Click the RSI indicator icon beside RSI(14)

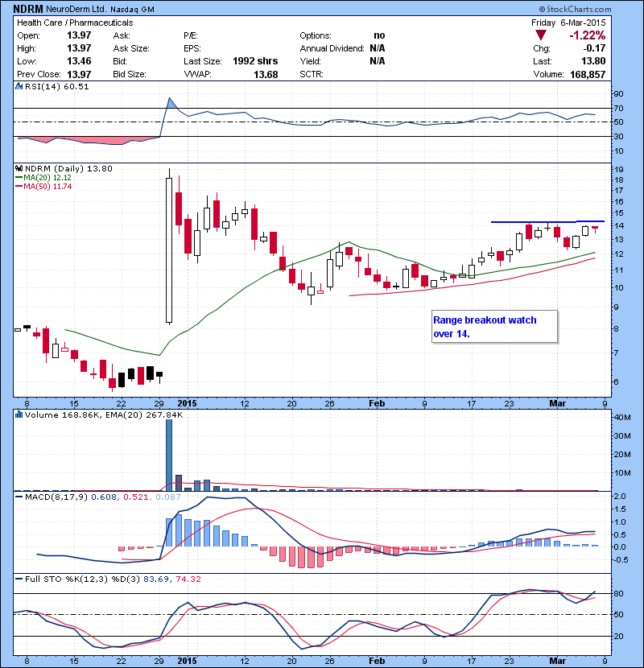pos(19,86)
